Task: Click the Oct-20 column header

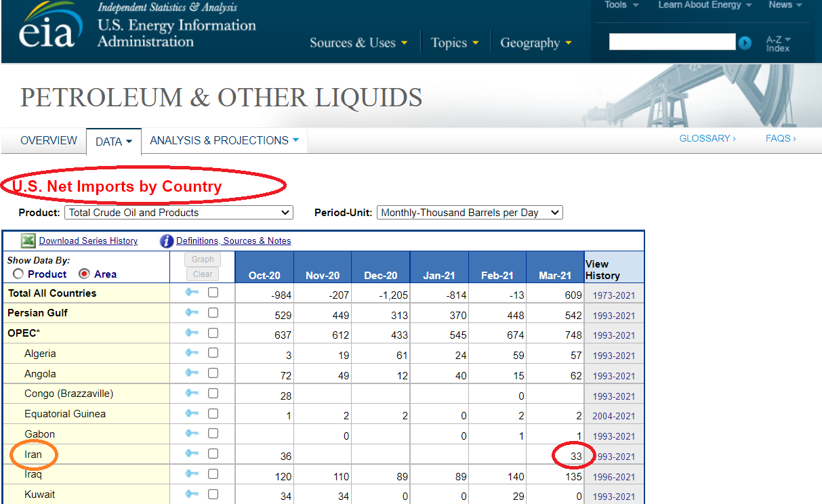Action: (x=264, y=276)
